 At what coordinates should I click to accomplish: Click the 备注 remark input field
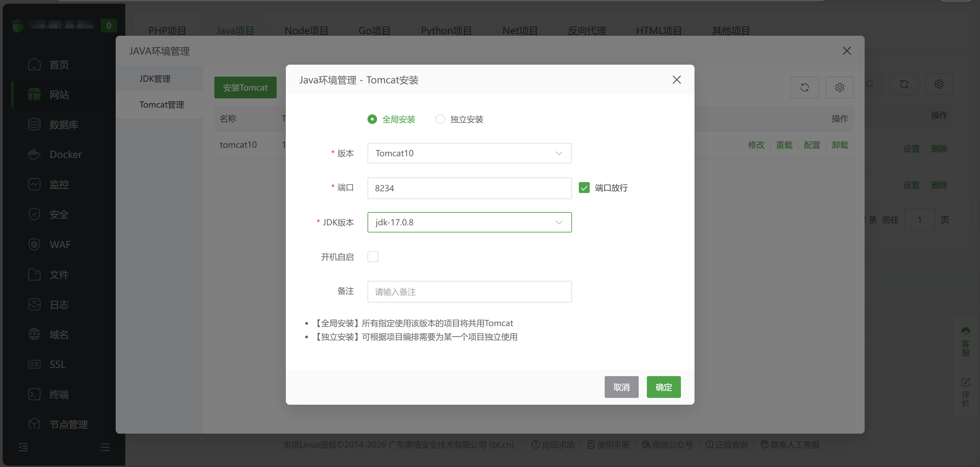click(x=469, y=292)
